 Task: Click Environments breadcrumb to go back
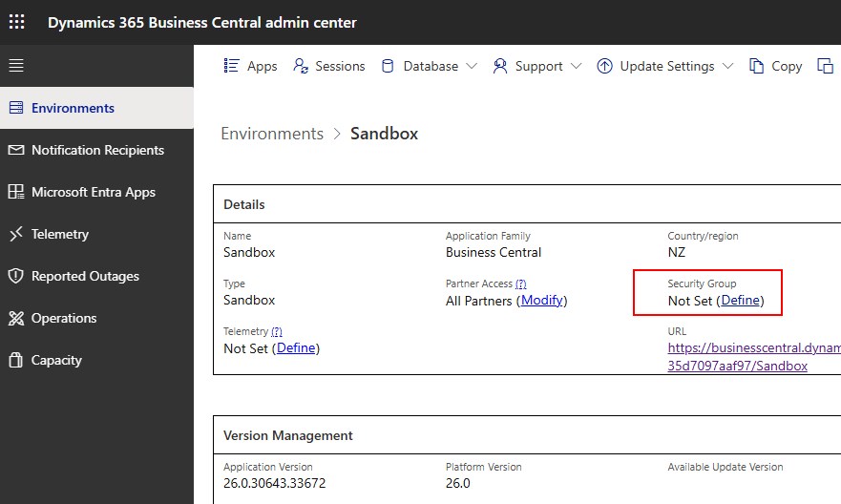[272, 134]
